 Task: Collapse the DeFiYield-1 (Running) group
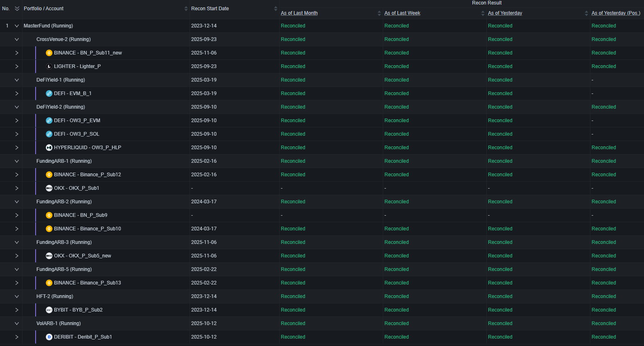point(17,80)
